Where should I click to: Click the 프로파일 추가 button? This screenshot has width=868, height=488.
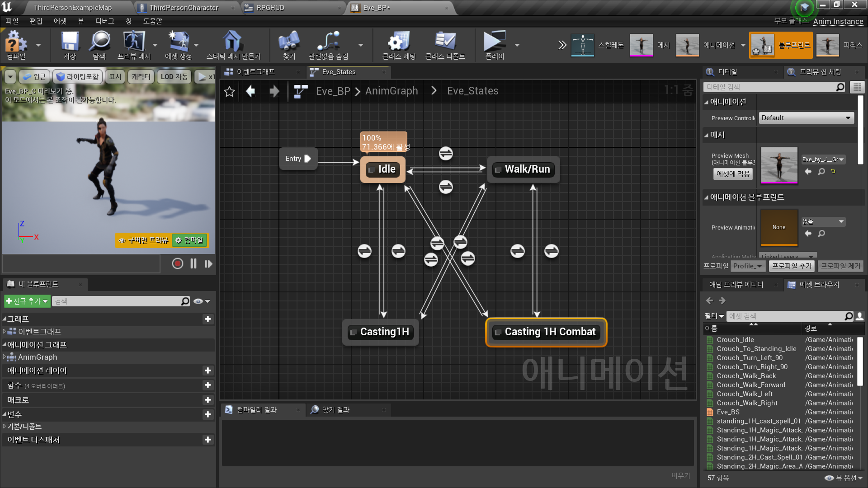click(792, 266)
